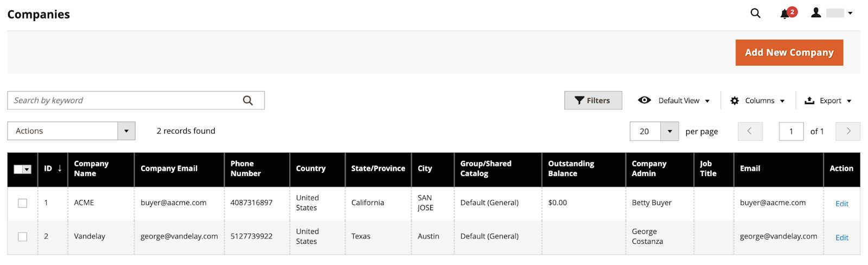Select the Vandelay row checkbox
This screenshot has height=265, width=868.
[x=22, y=237]
